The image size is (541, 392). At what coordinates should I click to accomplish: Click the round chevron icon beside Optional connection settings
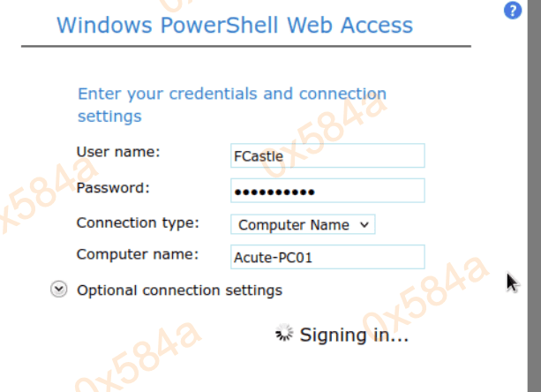59,290
